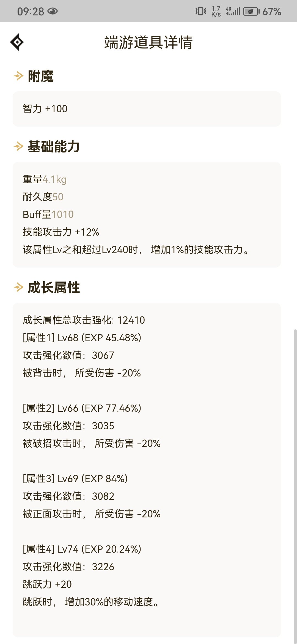Tap the 端游道具详情 page title

point(148,42)
